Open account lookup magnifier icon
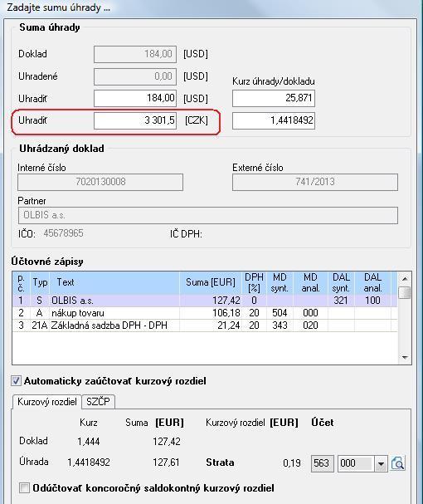The width and height of the screenshot is (423, 504). (397, 463)
